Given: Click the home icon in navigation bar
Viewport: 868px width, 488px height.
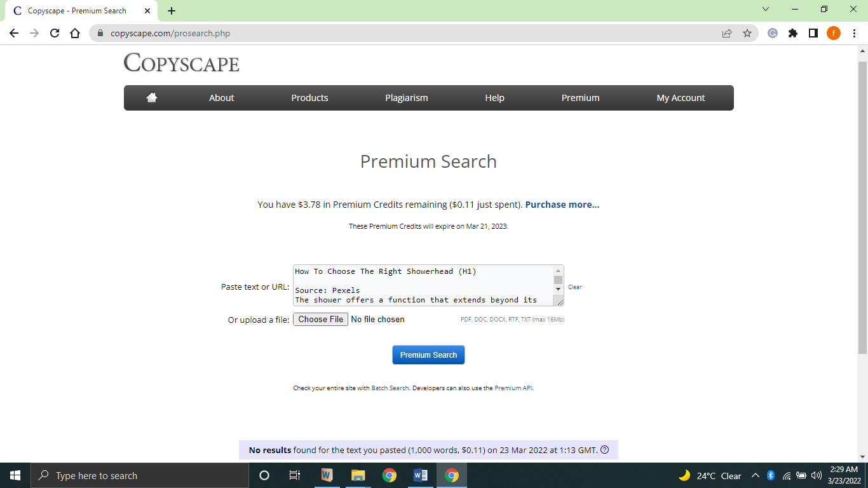Looking at the screenshot, I should (x=151, y=97).
